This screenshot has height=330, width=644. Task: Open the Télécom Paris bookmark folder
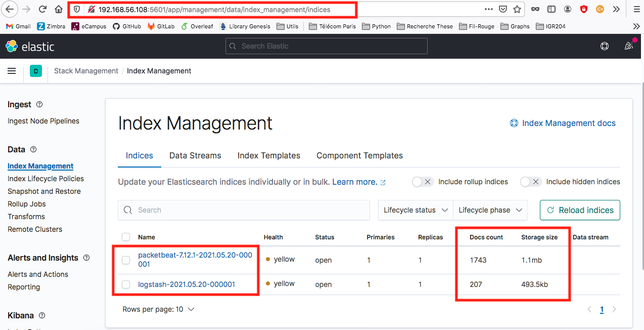332,26
